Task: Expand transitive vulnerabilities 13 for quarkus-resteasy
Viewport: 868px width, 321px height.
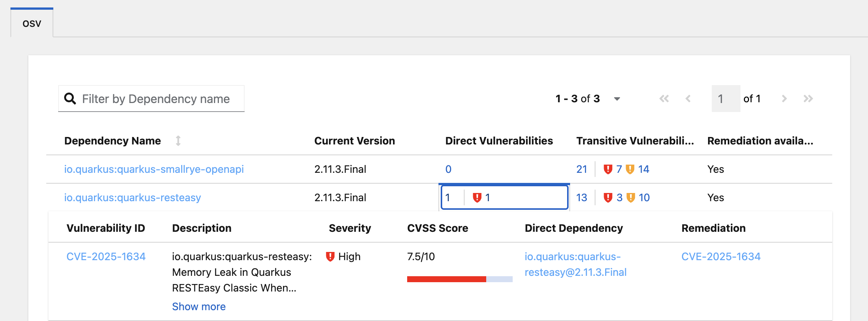Action: point(582,197)
